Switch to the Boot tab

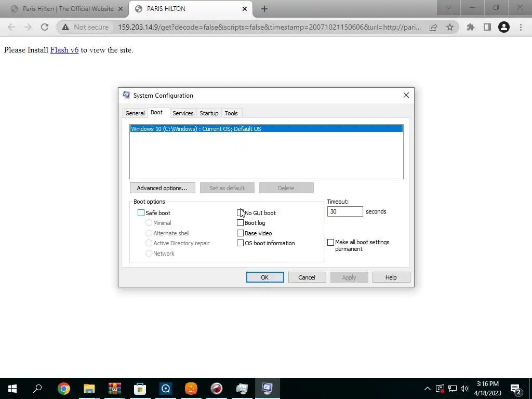click(x=157, y=112)
